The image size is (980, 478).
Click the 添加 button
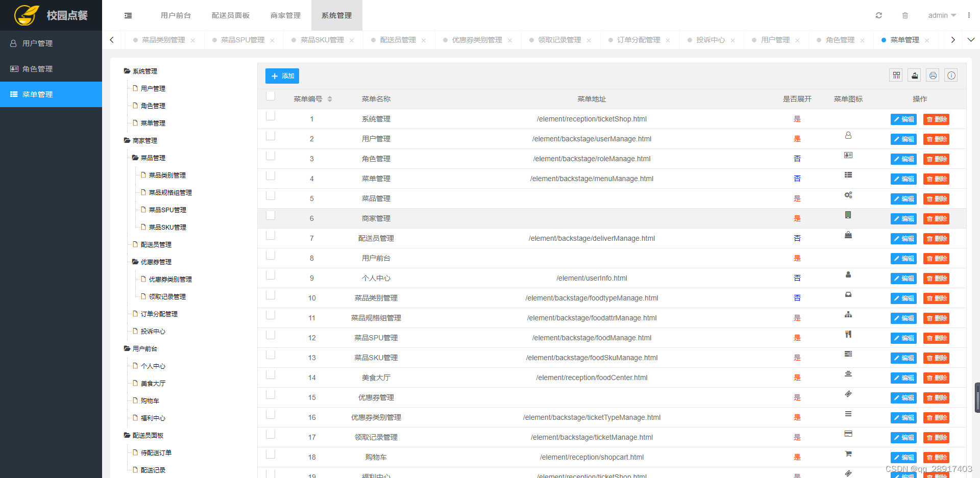[x=282, y=76]
